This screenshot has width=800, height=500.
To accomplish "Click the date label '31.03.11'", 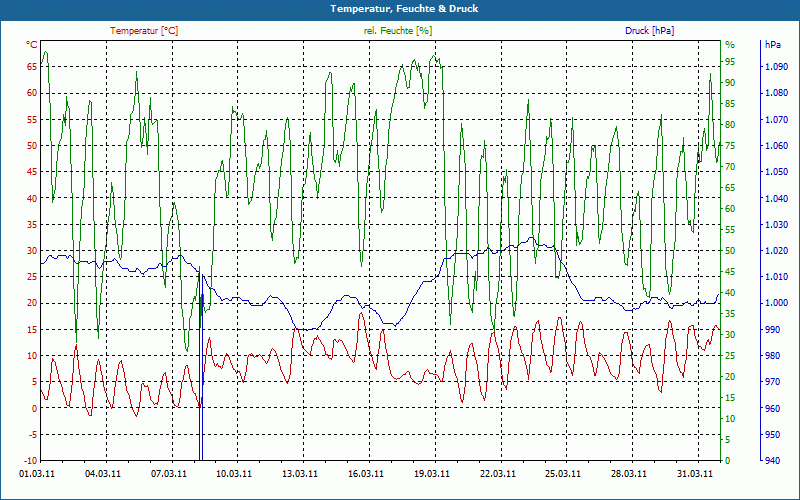I will [694, 473].
